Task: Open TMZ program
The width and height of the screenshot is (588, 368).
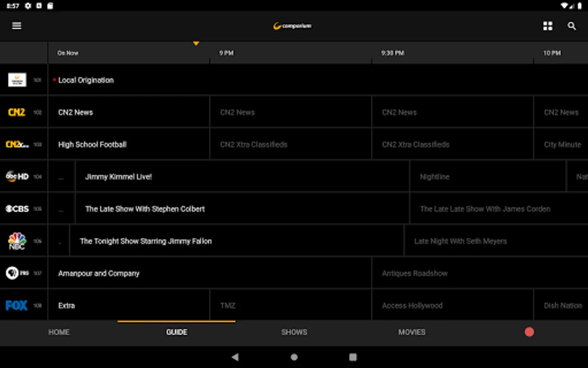Action: 291,305
